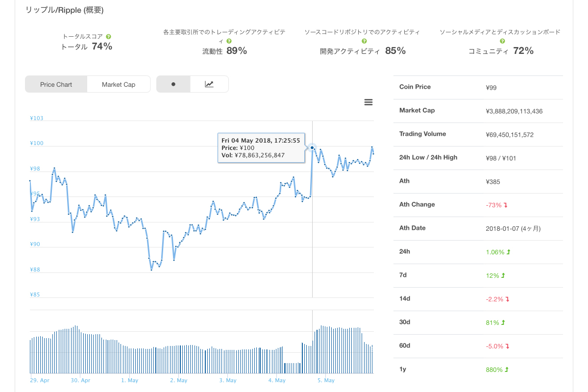Click the 7d change value 12%
This screenshot has width=588, height=392.
[492, 275]
